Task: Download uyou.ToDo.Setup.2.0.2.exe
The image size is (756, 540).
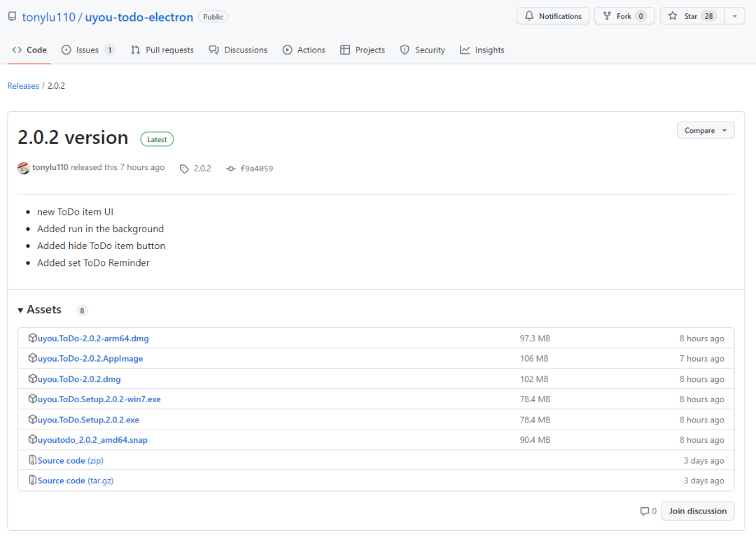Action: click(x=89, y=420)
